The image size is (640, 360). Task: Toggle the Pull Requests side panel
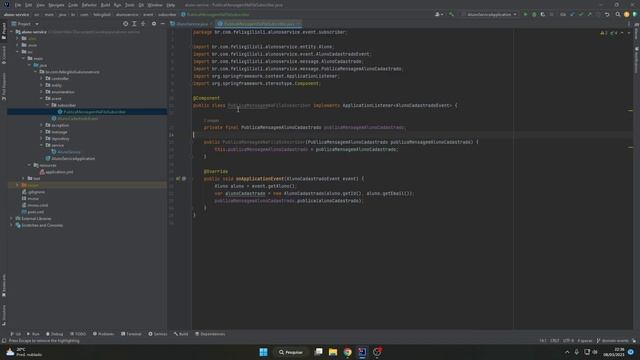tap(4, 86)
